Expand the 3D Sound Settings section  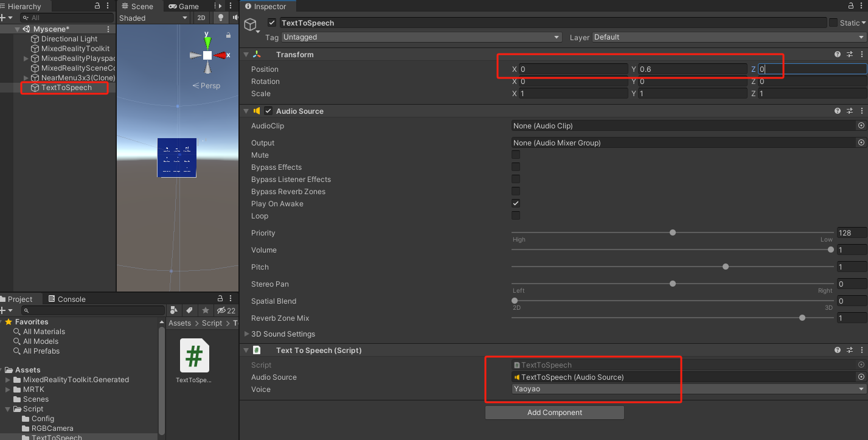[246, 334]
